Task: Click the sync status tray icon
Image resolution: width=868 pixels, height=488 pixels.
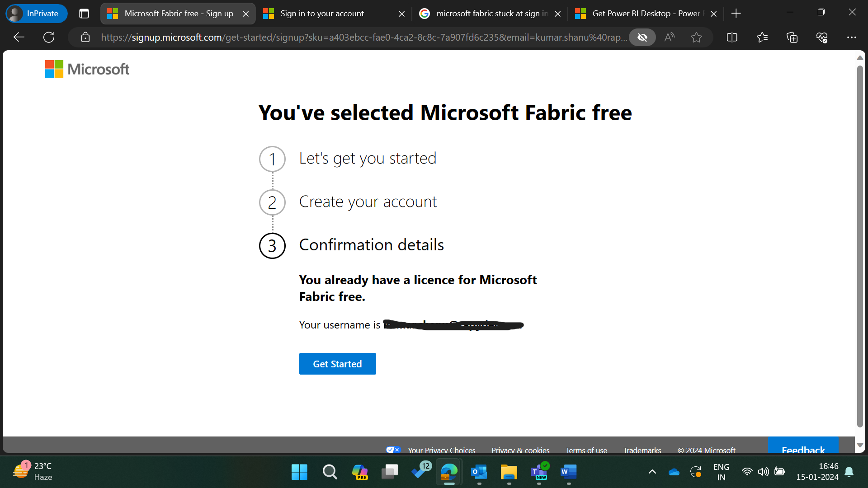Action: pyautogui.click(x=696, y=472)
